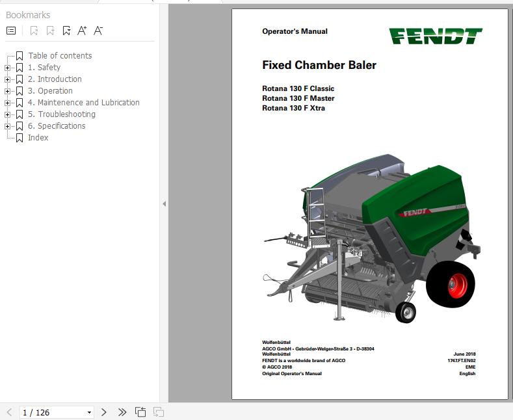Click the Rotana 130 F Xtra line
The height and width of the screenshot is (420, 513).
293,108
